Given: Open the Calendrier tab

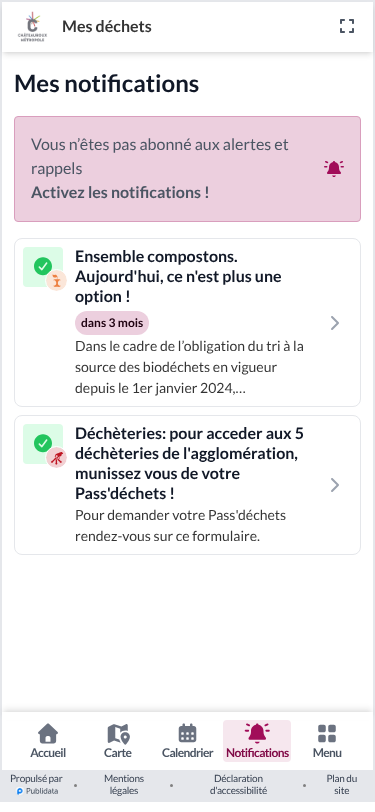Looking at the screenshot, I should coord(188,741).
